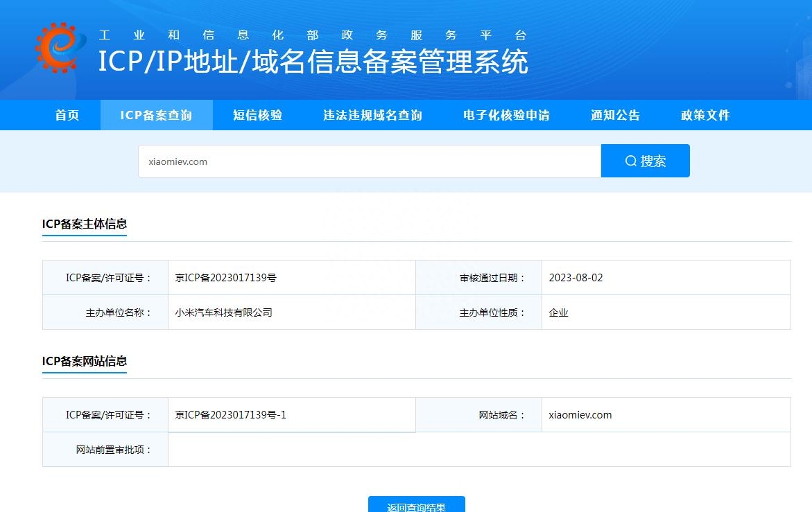This screenshot has width=812, height=512.
Task: Click the ICP备案主体信息 section heading
Action: click(x=85, y=223)
